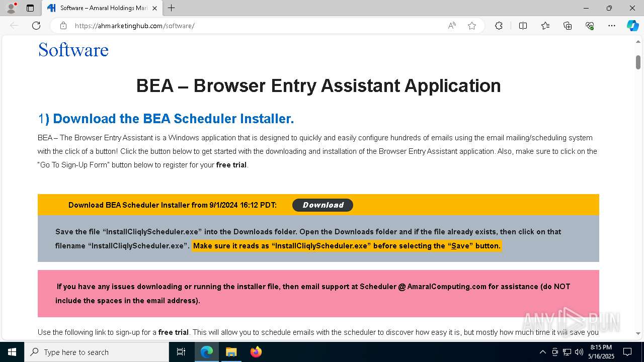Click the 'Type here to search' box

coord(97,352)
